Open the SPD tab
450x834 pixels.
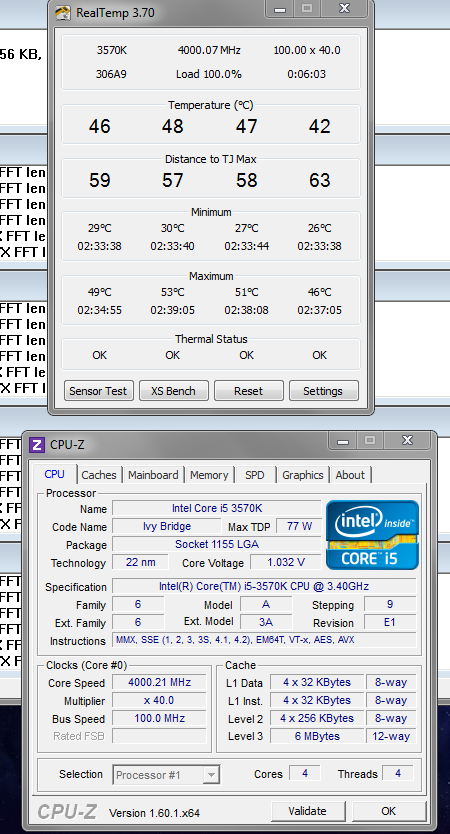(255, 475)
